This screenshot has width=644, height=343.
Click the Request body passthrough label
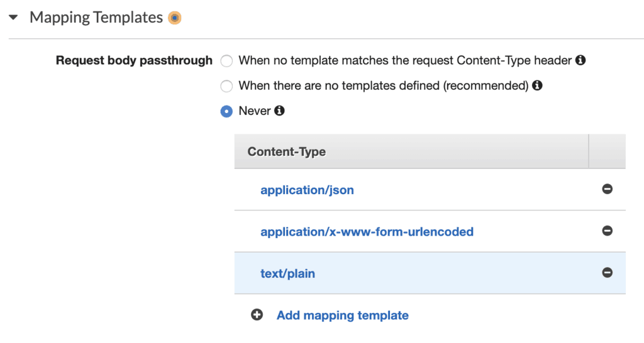point(134,61)
